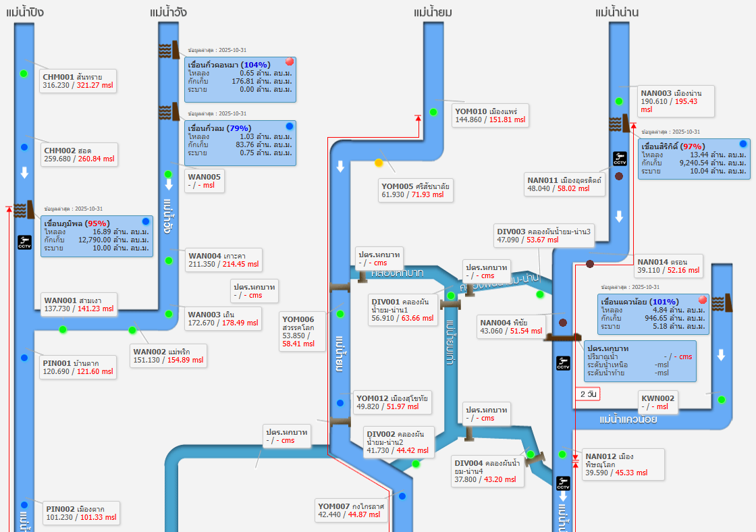This screenshot has height=532, width=756.
Task: Click the CCTV icon below เขื่อนภูมิพล dam
Action: (25, 241)
